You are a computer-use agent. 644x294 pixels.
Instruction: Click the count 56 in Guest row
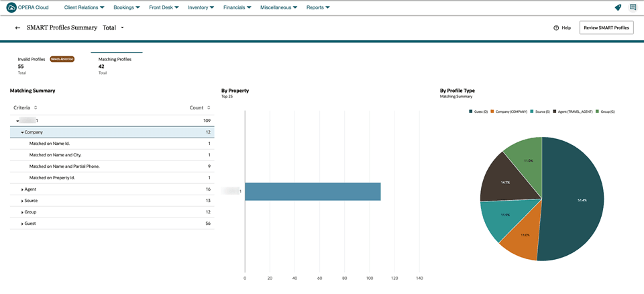(x=208, y=224)
